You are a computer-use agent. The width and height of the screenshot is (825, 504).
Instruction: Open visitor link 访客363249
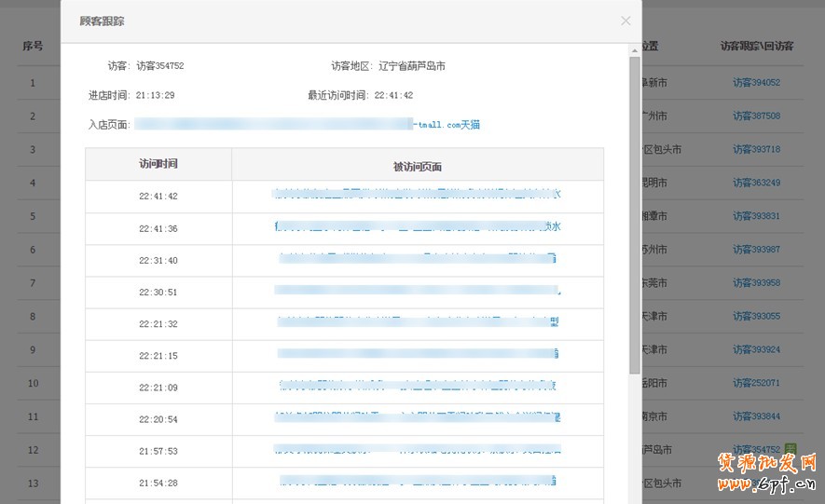[756, 183]
